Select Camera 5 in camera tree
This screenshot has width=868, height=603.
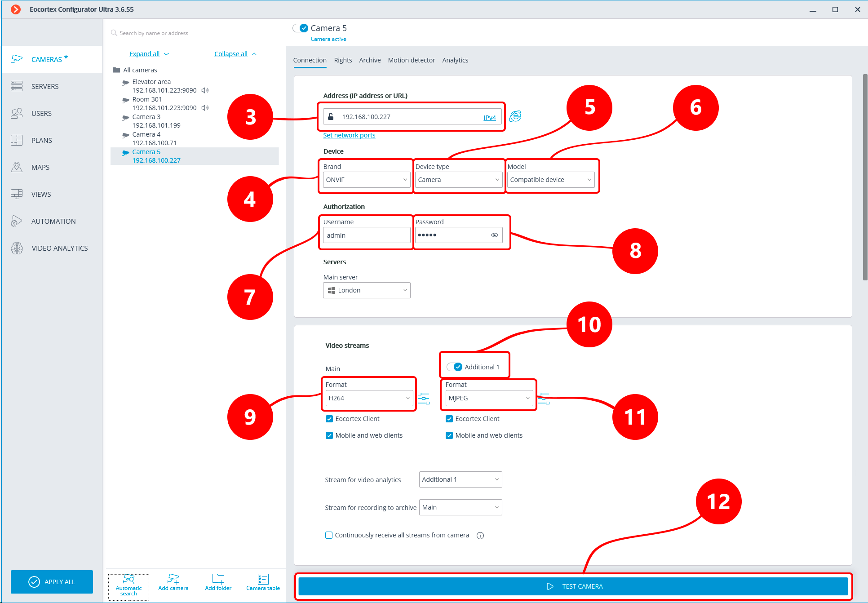coord(195,156)
